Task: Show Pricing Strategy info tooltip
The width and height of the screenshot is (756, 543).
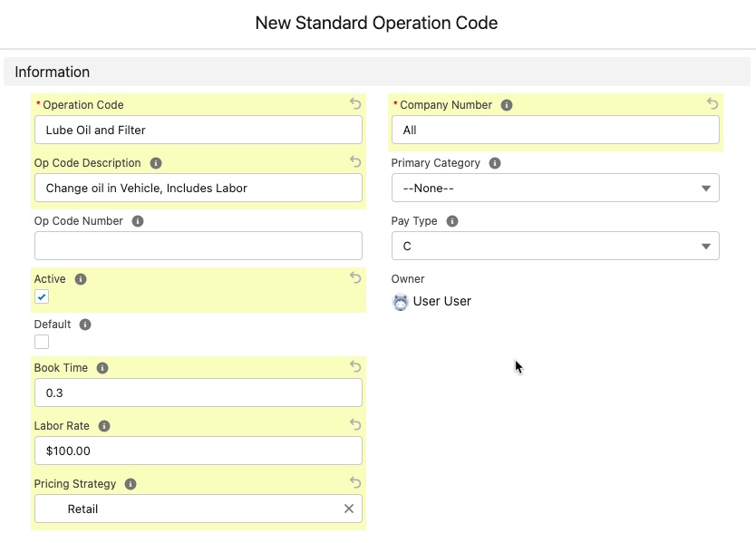Action: pos(131,484)
